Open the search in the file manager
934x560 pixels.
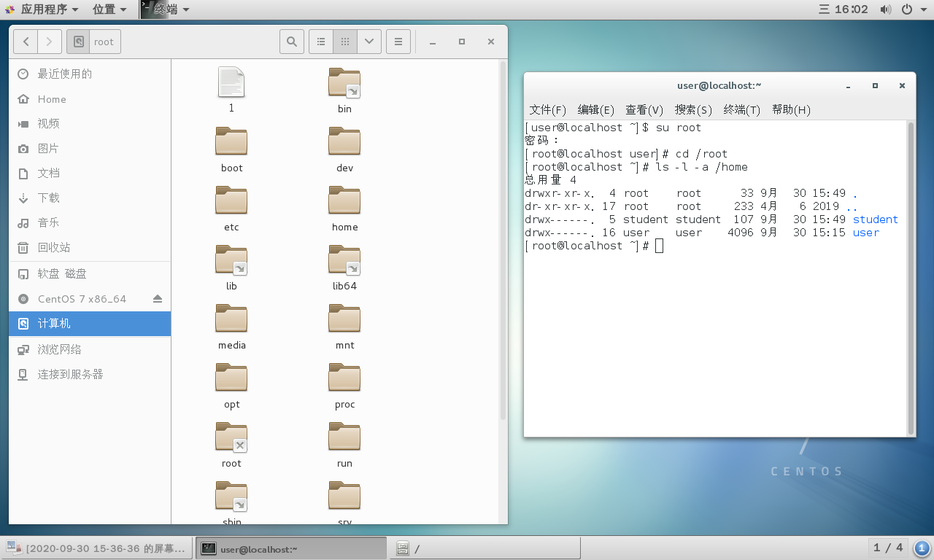[291, 42]
